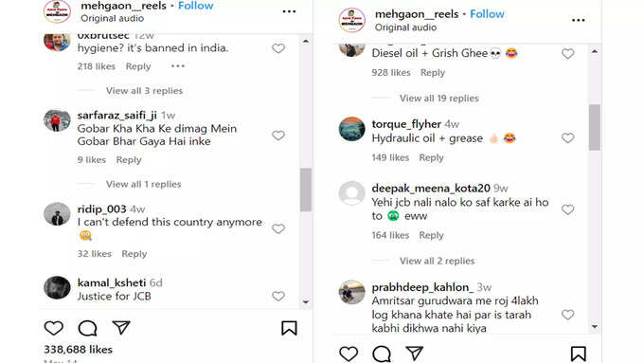
Task: Open comment bubble icon in left panel
Action: tap(87, 328)
